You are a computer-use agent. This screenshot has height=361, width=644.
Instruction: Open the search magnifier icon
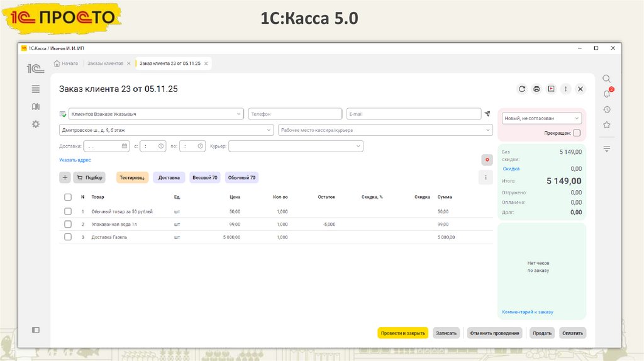pos(607,79)
